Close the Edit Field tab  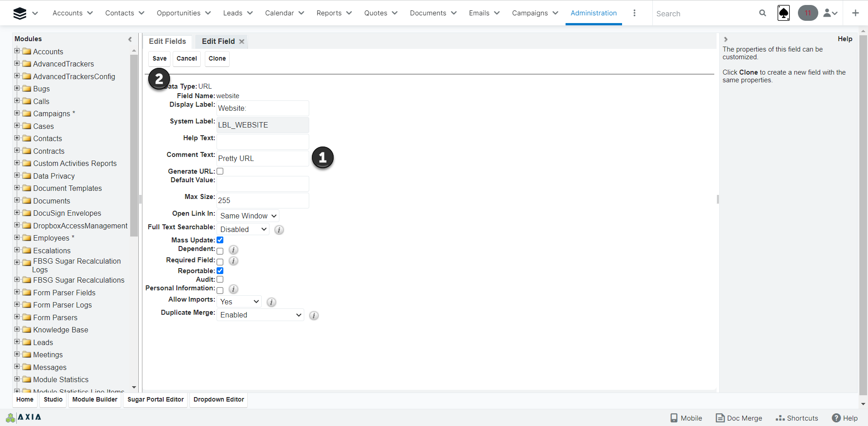pos(242,42)
